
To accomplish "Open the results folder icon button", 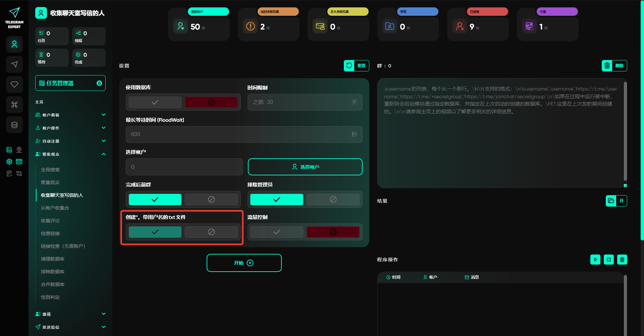I will point(611,201).
